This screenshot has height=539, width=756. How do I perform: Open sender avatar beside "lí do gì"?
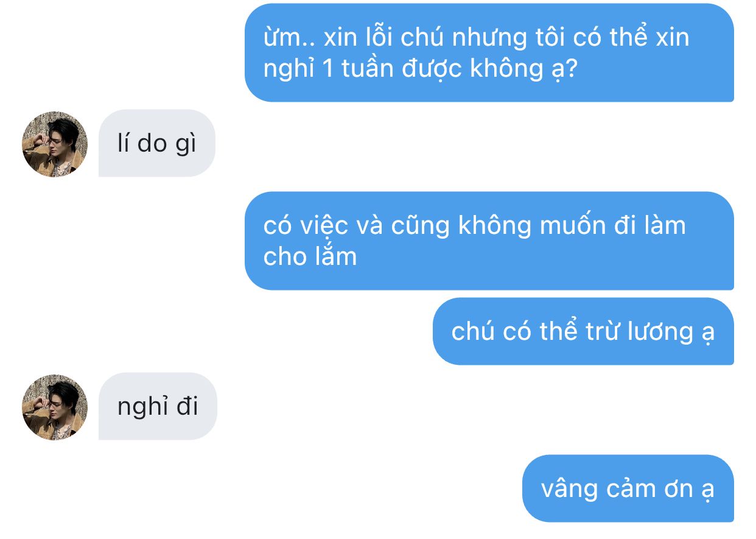[x=55, y=144]
